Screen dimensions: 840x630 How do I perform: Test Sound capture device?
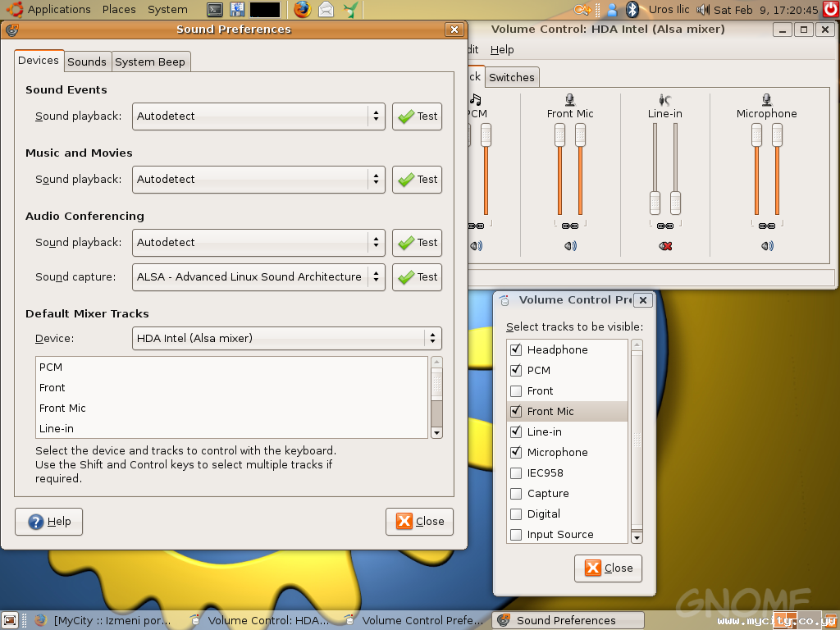[x=418, y=277]
